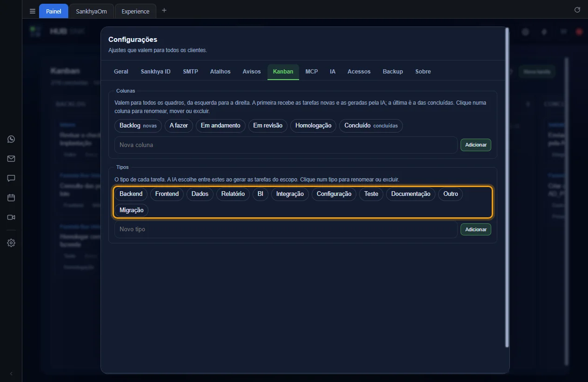The image size is (588, 382).
Task: Focus the Novo tipo input field
Action: (x=286, y=229)
